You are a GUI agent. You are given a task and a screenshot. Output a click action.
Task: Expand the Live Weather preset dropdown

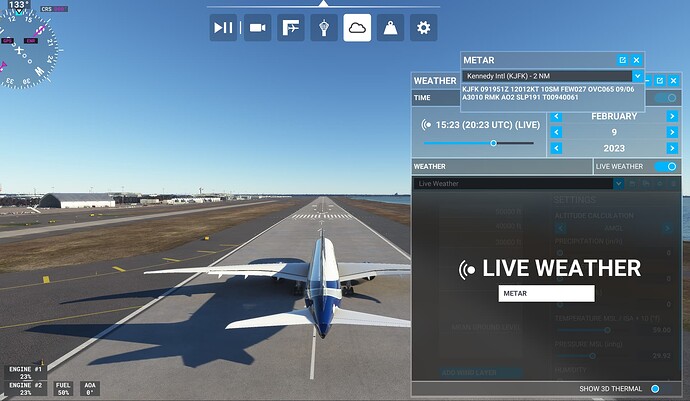click(618, 184)
